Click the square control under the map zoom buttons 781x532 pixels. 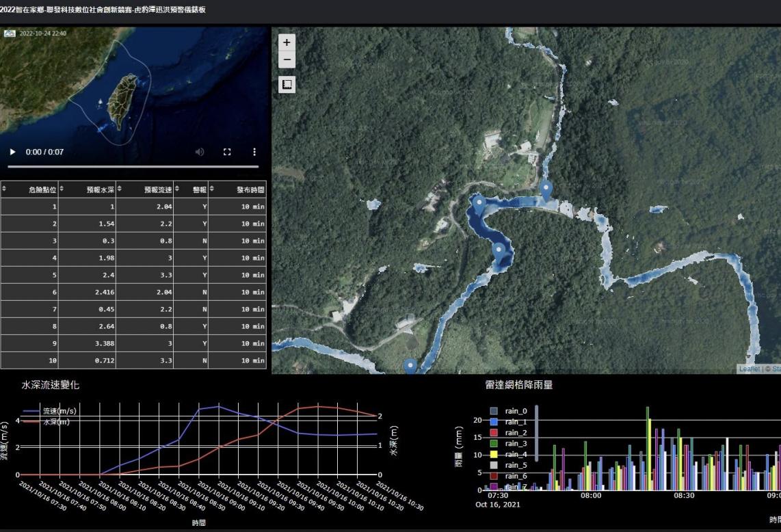[x=287, y=85]
